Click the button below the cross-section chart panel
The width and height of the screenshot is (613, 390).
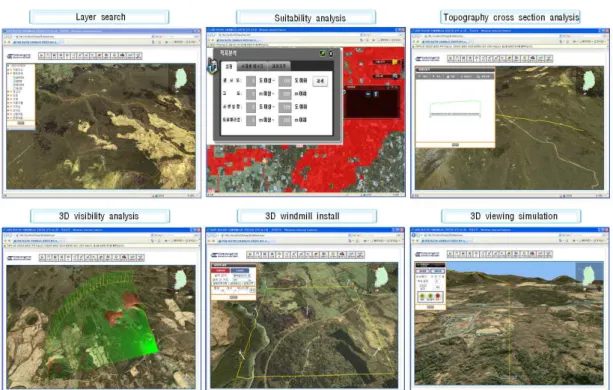pyautogui.click(x=455, y=145)
